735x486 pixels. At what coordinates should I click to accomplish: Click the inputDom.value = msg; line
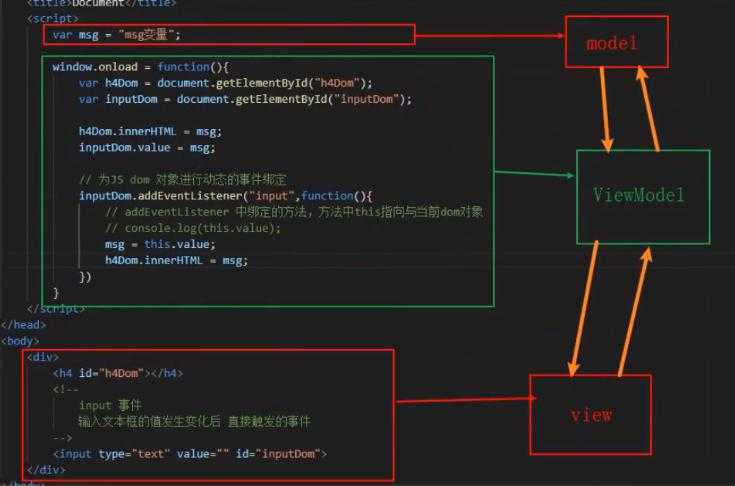tap(147, 148)
